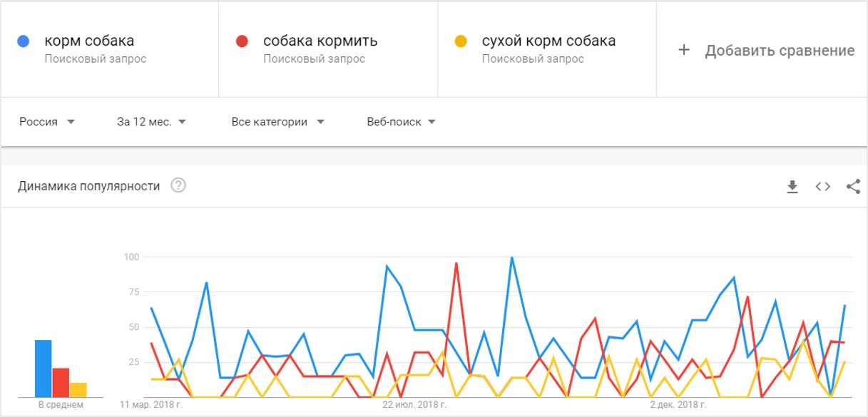Image resolution: width=868 pixels, height=417 pixels.
Task: Open the Все категории dropdown
Action: coord(277,122)
